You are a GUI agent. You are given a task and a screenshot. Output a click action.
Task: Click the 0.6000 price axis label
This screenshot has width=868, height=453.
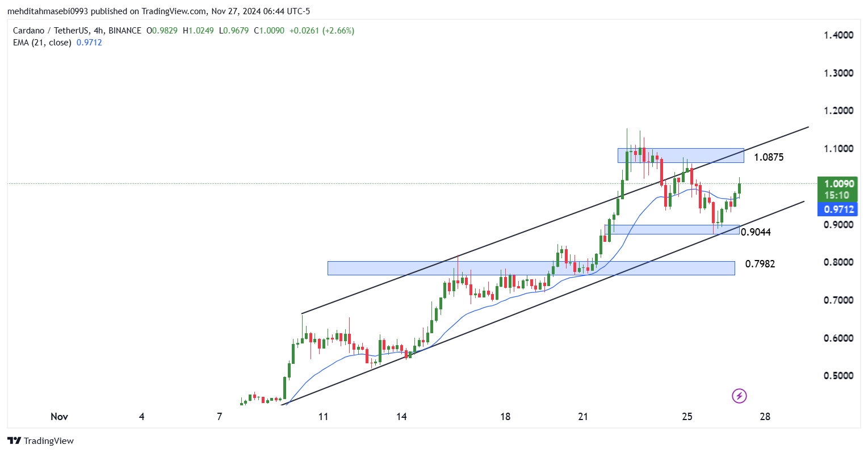click(838, 338)
